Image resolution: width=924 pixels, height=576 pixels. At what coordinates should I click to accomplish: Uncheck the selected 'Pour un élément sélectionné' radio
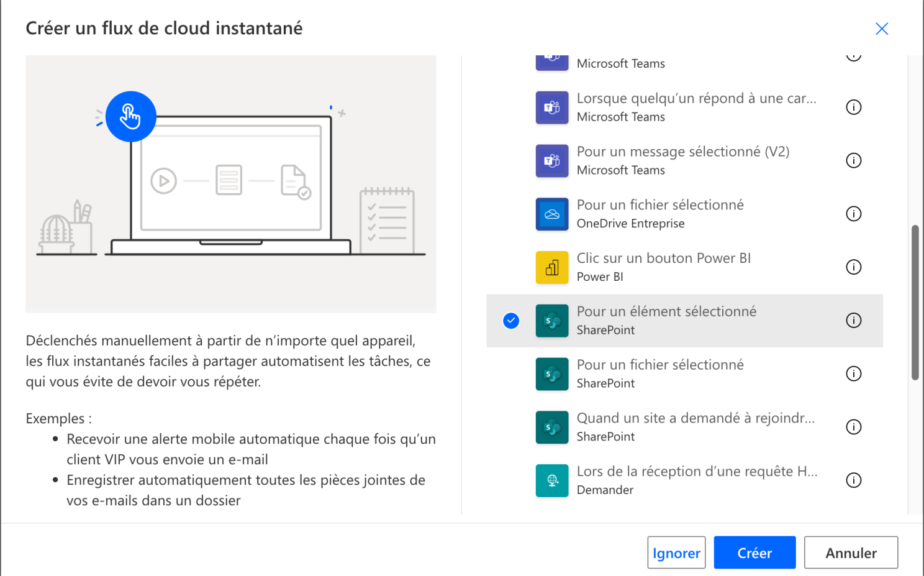coord(511,321)
